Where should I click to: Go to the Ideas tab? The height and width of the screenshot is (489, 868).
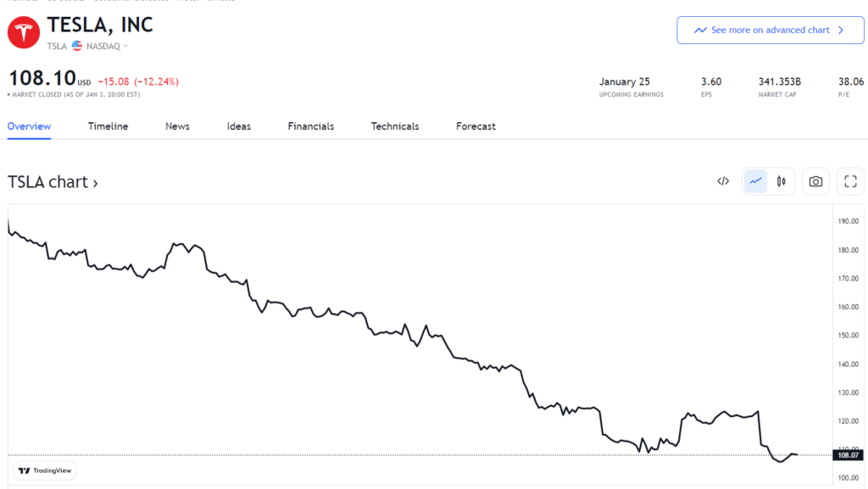239,126
